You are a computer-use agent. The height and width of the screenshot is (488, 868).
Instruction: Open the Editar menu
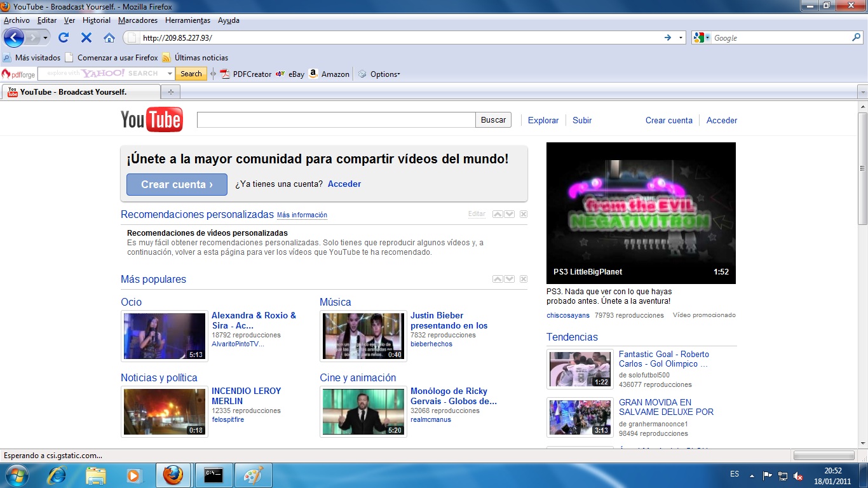click(47, 20)
